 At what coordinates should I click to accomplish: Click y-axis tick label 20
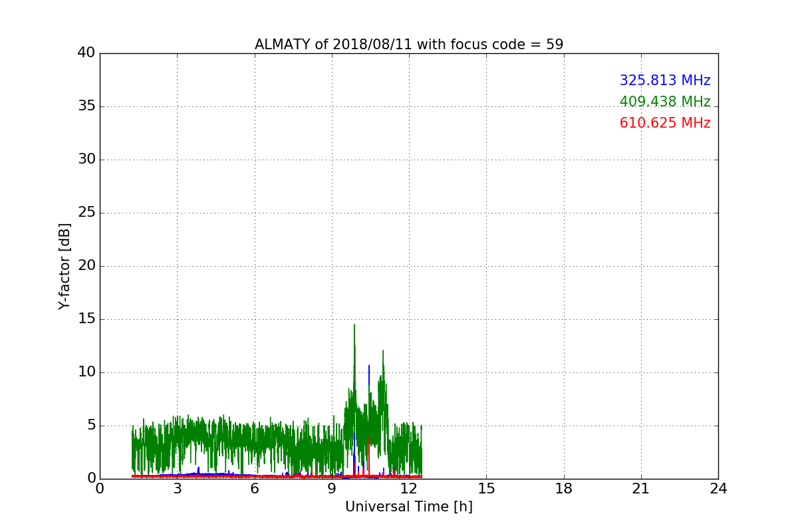tap(86, 266)
